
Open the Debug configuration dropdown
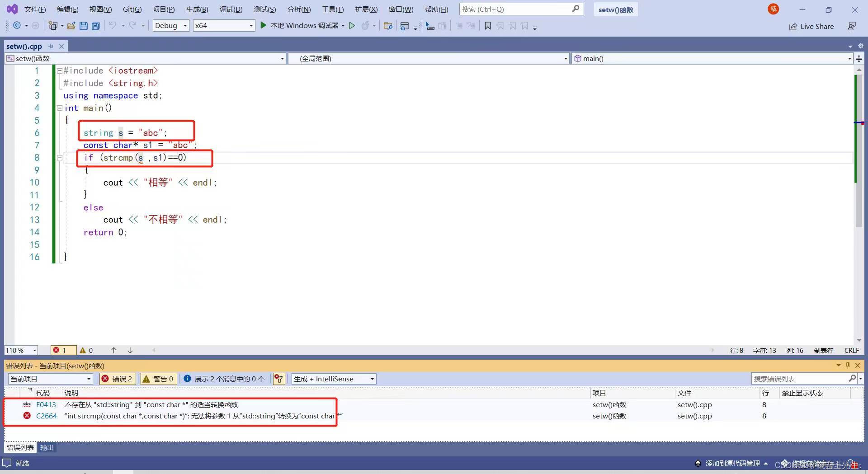point(171,26)
